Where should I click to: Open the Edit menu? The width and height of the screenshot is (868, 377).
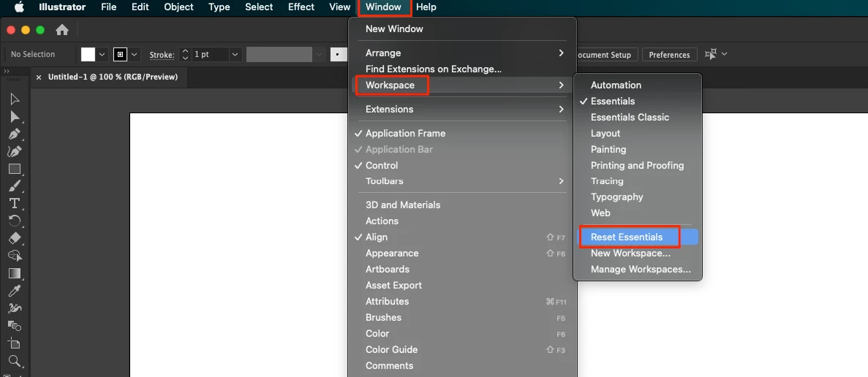click(x=140, y=7)
